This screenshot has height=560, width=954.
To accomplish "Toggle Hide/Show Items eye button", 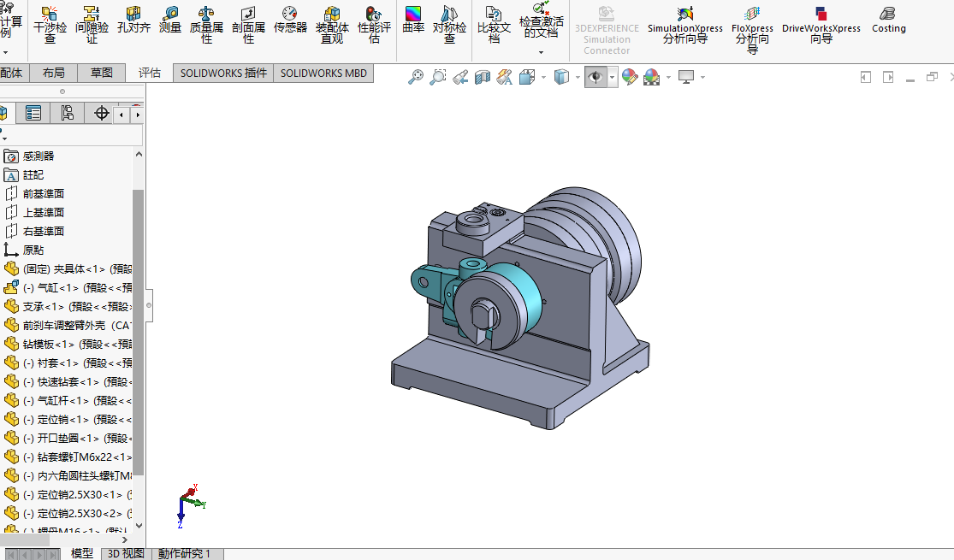I will click(596, 77).
